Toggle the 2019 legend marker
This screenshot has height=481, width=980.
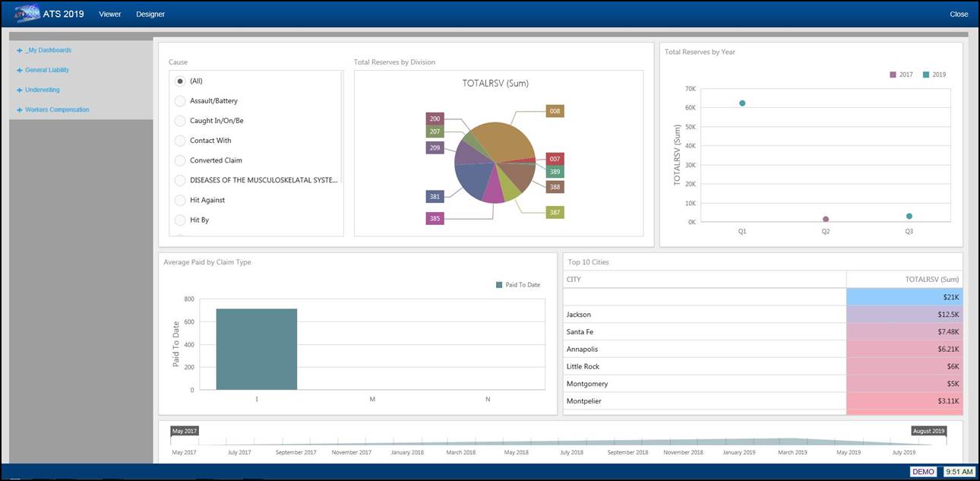926,74
